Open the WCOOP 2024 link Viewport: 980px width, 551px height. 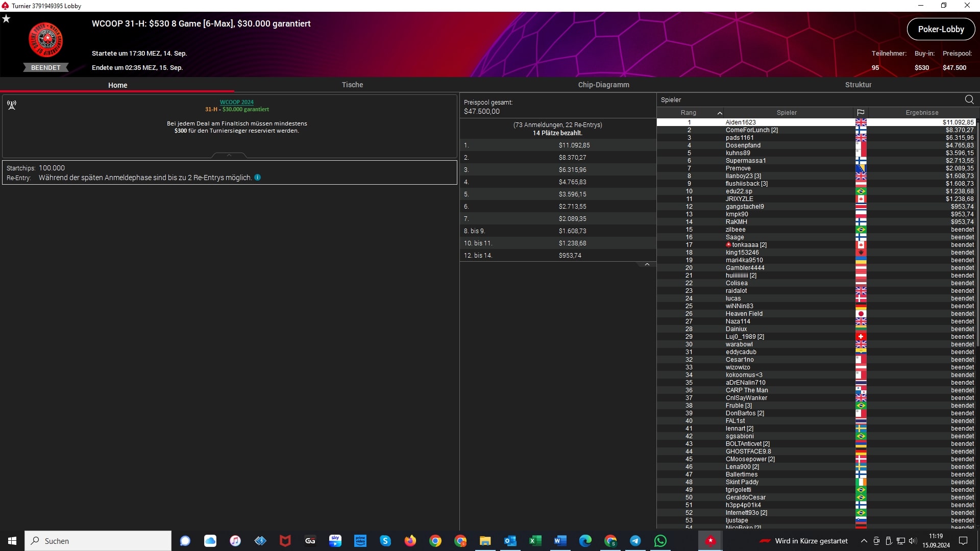(x=236, y=102)
